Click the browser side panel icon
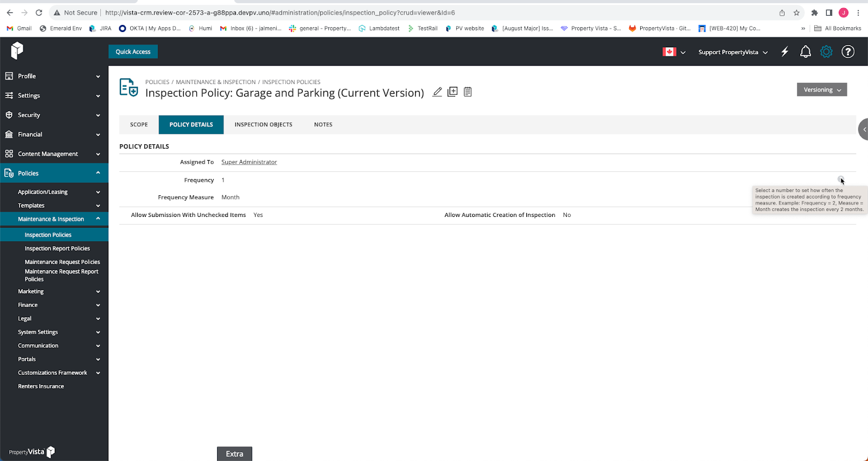The height and width of the screenshot is (461, 868). point(829,12)
